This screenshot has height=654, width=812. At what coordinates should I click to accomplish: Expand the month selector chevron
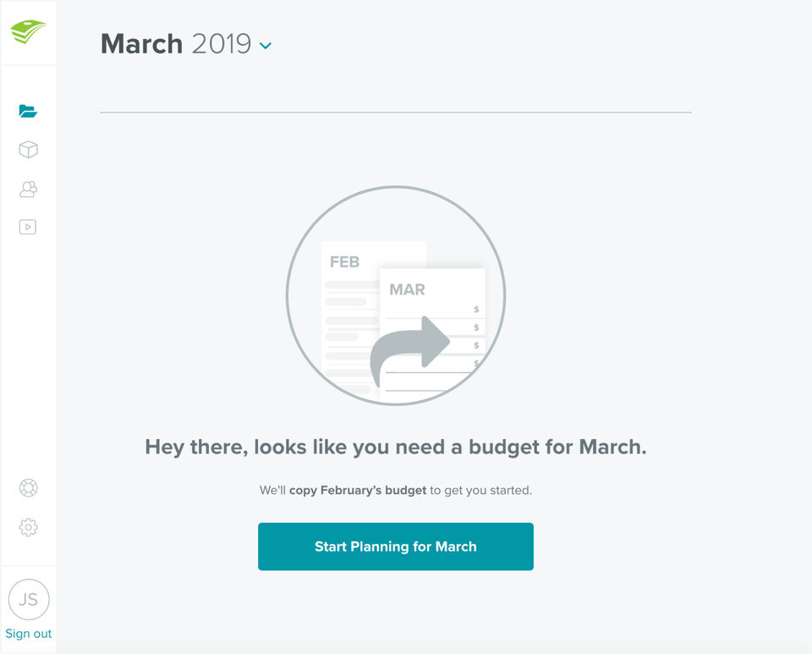click(266, 46)
